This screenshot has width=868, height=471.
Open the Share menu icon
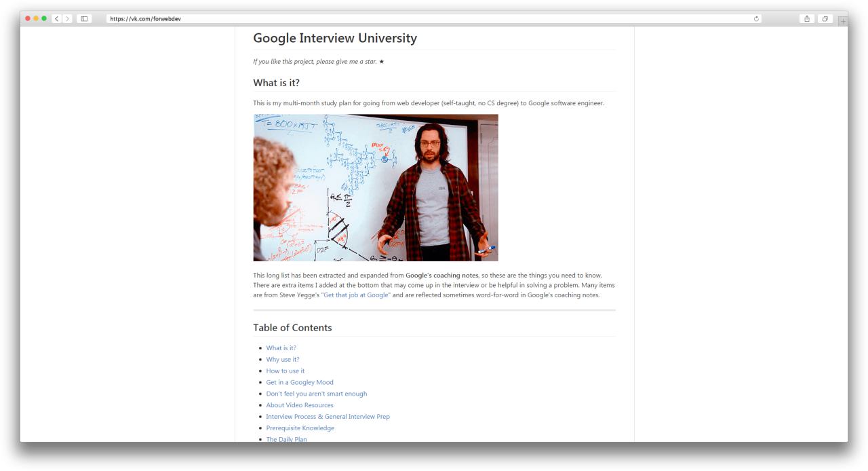(807, 18)
